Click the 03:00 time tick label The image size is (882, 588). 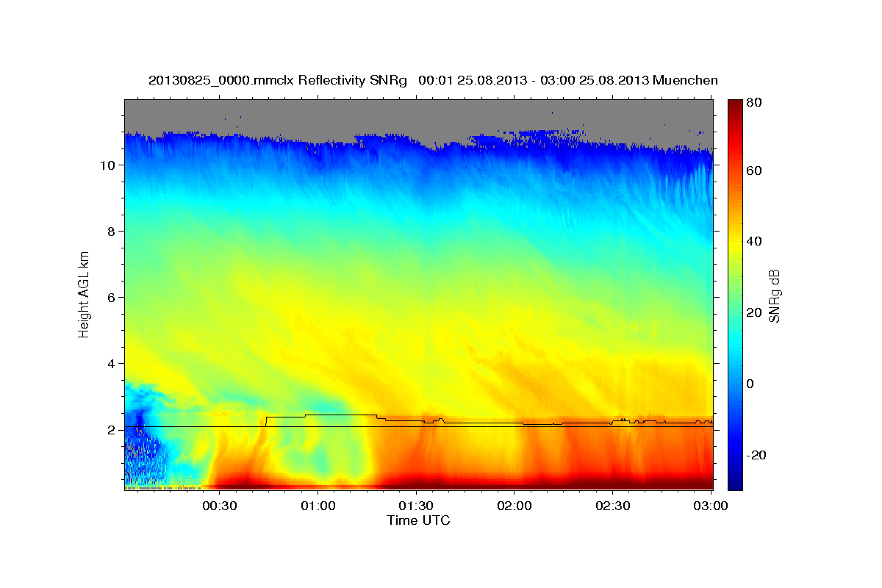tap(711, 506)
